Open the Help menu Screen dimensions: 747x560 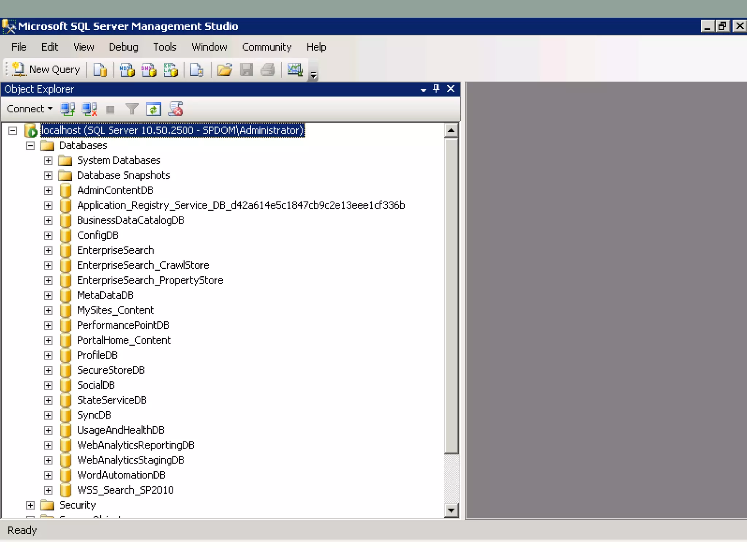(316, 47)
